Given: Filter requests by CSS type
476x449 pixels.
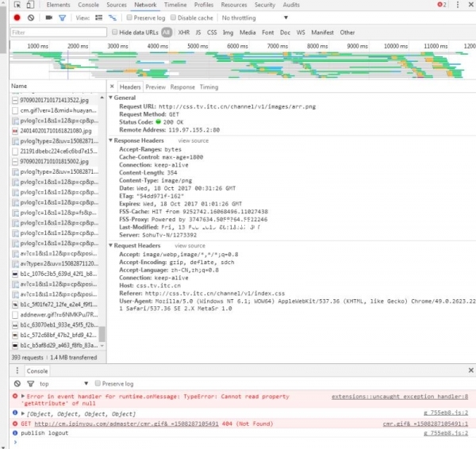Looking at the screenshot, I should [212, 33].
